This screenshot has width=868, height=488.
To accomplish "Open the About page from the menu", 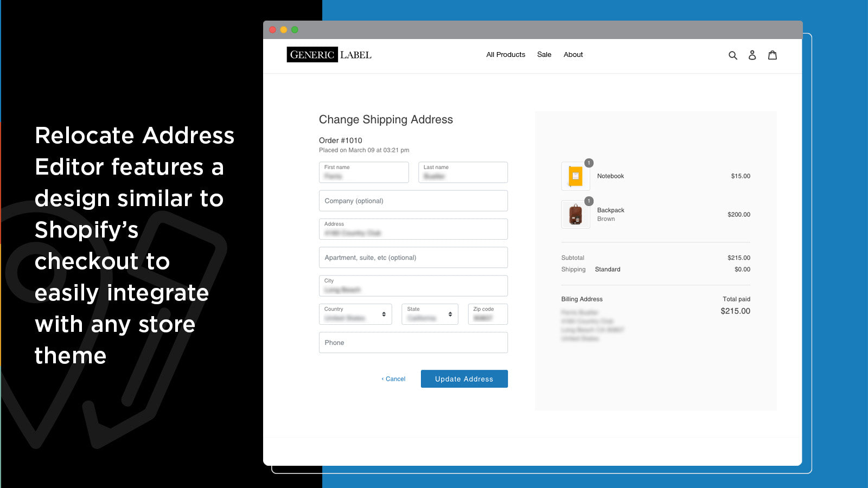I will pos(573,55).
